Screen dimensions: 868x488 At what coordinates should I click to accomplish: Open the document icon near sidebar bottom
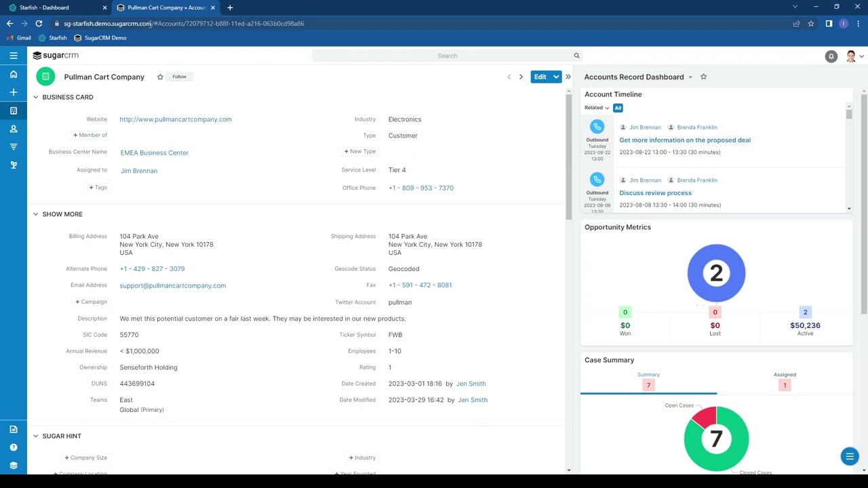pyautogui.click(x=14, y=429)
